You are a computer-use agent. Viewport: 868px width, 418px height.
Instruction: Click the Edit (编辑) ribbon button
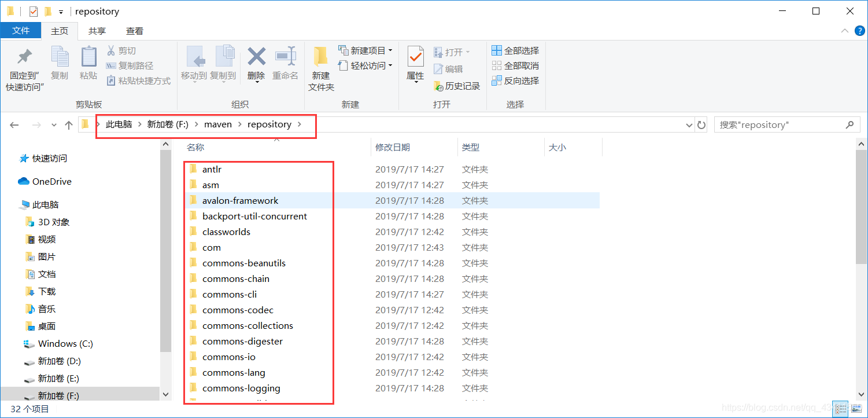[448, 69]
